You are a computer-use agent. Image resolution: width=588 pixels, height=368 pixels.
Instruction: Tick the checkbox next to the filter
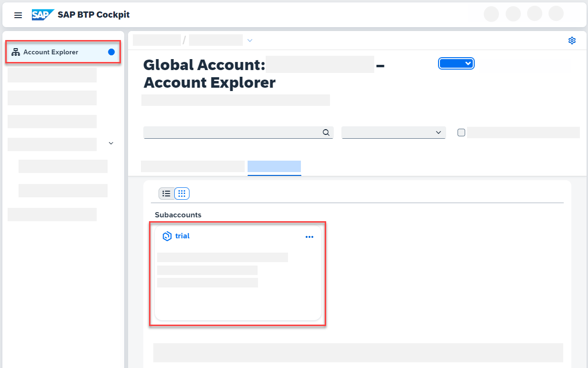click(461, 133)
